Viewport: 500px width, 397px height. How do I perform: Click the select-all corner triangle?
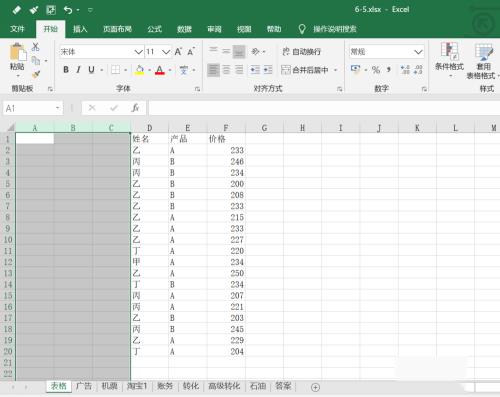click(x=11, y=128)
